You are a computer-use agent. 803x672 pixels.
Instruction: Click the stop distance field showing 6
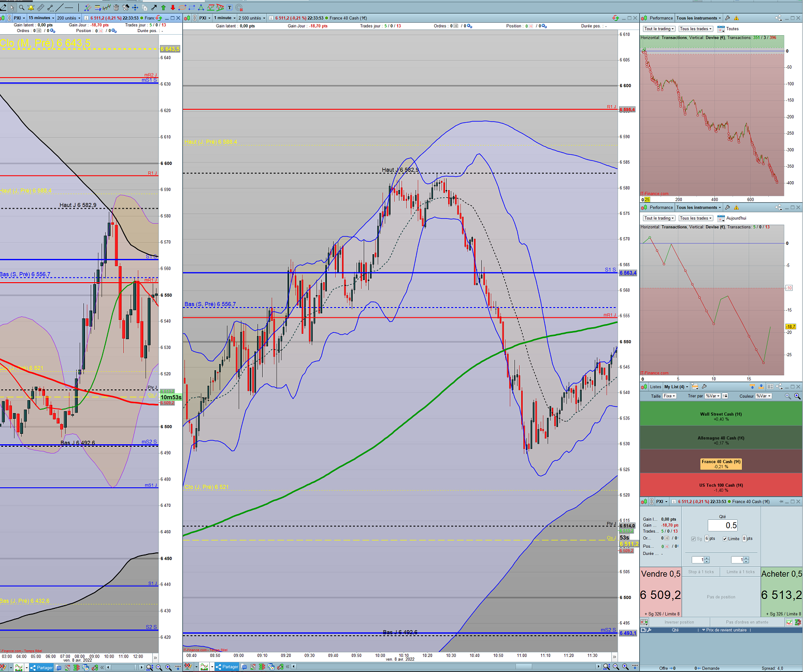pyautogui.click(x=707, y=539)
